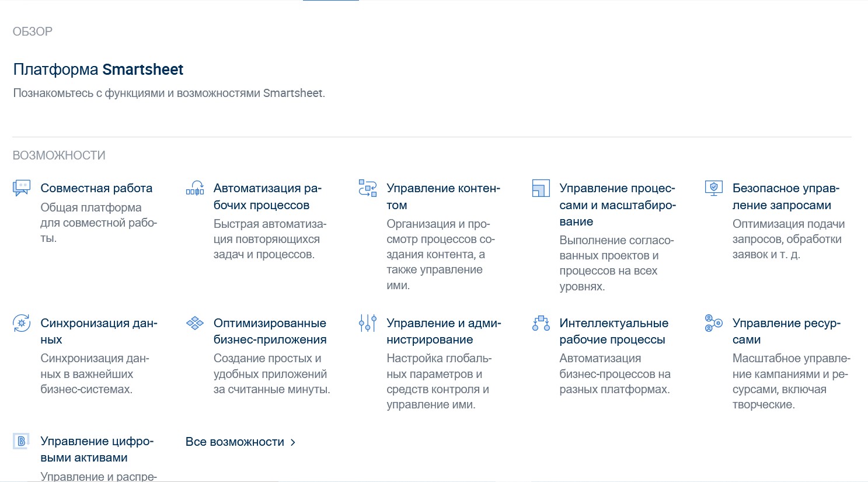
Task: Click the Синхронизация данных gear icon
Action: pos(22,323)
